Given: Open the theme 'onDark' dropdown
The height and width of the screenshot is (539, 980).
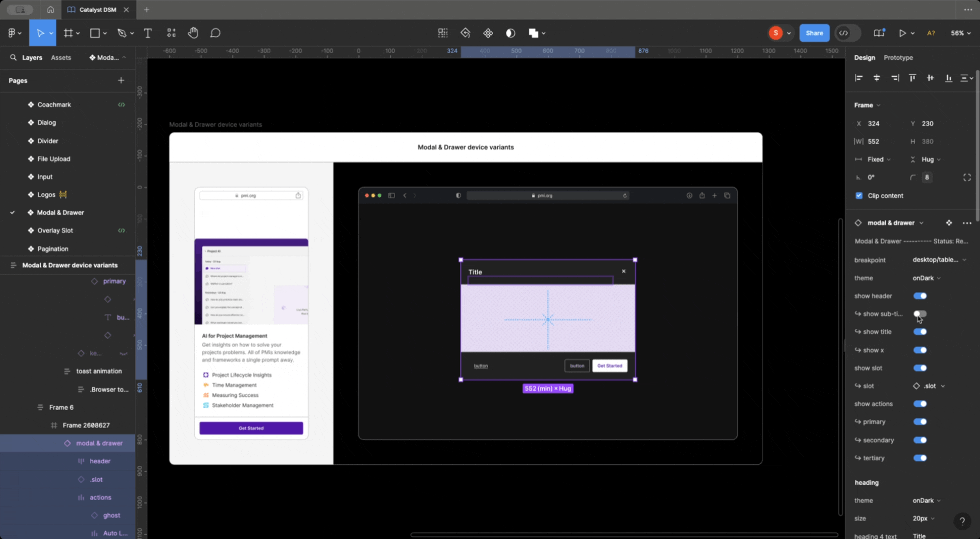Looking at the screenshot, I should click(x=926, y=278).
